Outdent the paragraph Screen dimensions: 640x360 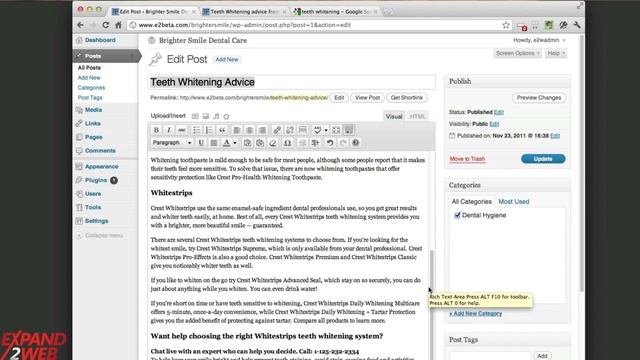(x=302, y=142)
